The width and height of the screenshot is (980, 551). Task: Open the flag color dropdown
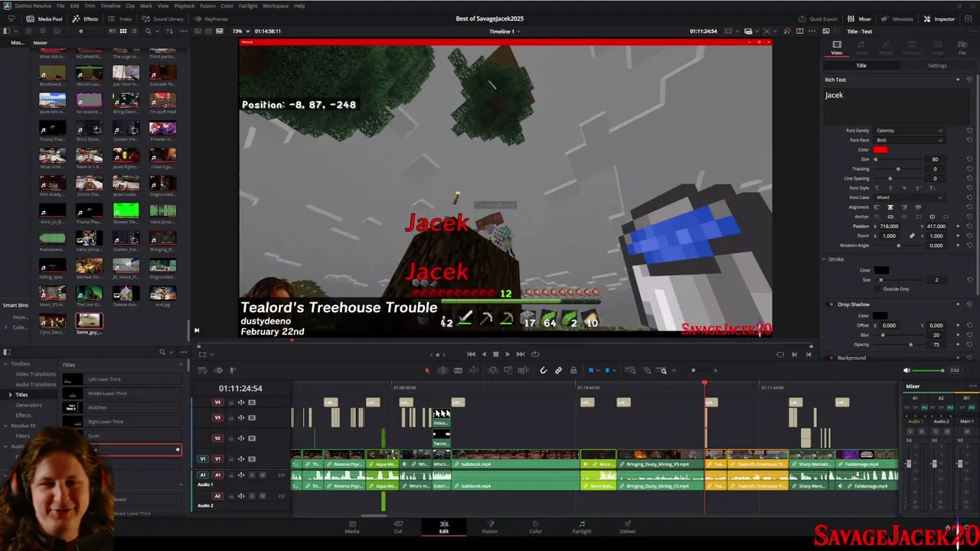[598, 370]
